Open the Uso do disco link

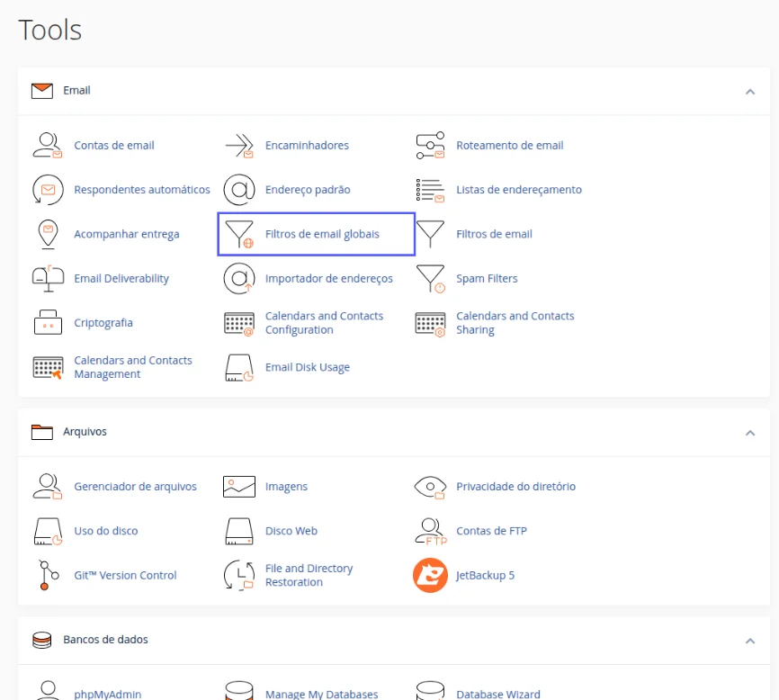(106, 531)
